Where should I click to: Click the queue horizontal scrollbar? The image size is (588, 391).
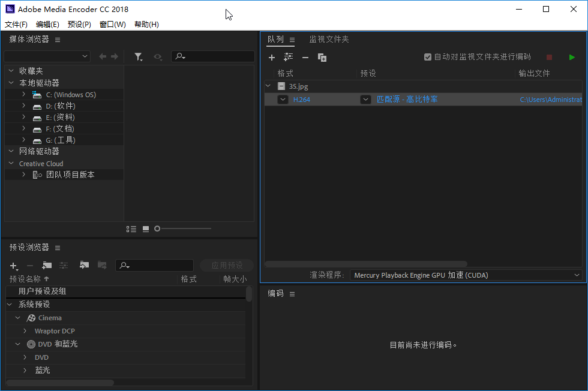coord(366,264)
